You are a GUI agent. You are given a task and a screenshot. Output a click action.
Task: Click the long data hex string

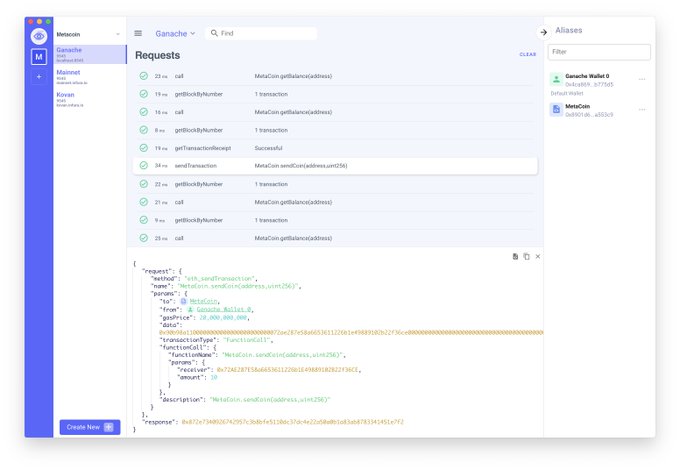(351, 333)
